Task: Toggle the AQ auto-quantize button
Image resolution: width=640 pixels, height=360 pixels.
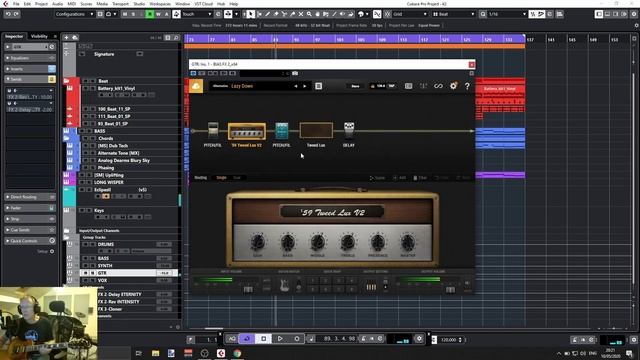Action: [231, 339]
